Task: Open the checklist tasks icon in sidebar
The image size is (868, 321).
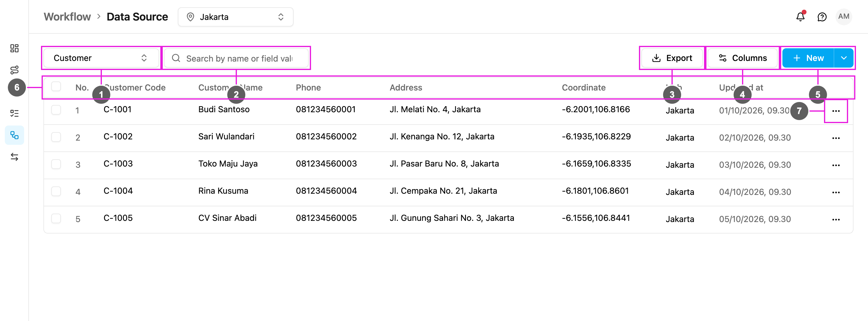Action: pos(14,113)
